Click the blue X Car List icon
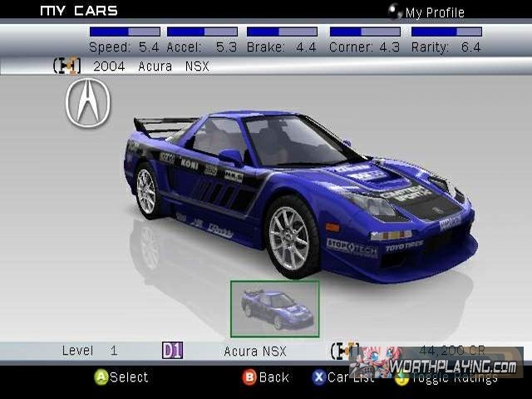Viewport: 532px width, 399px height. coord(319,377)
